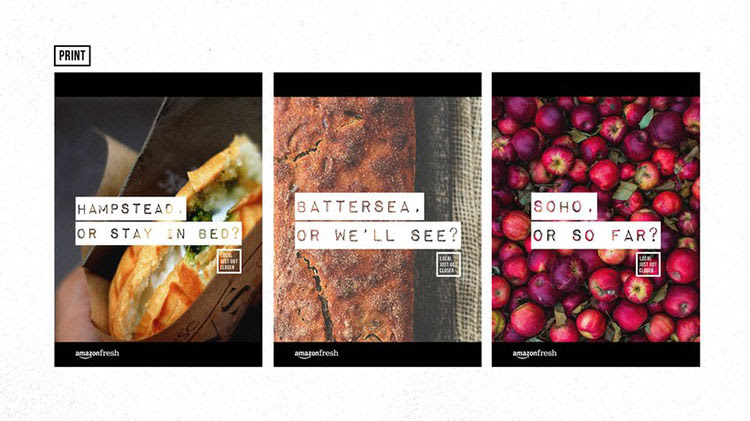The height and width of the screenshot is (421, 750).
Task: Click the black top band of Hampstead poster
Action: tap(158, 85)
